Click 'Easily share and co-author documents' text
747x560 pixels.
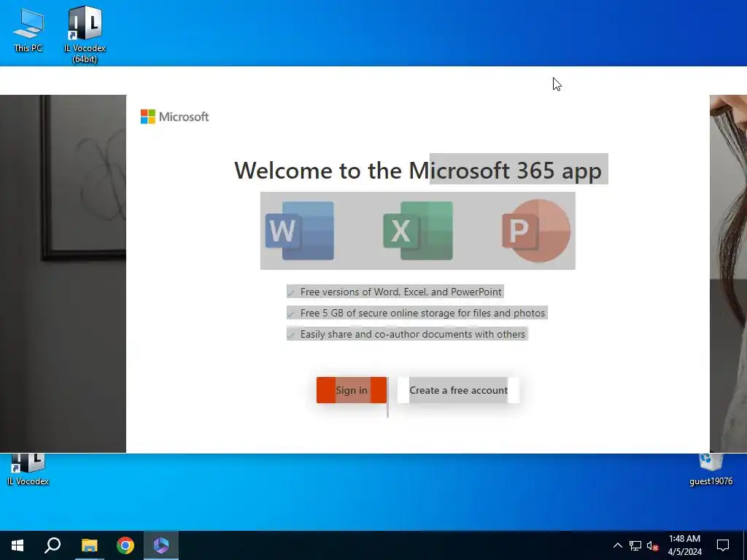pyautogui.click(x=413, y=334)
